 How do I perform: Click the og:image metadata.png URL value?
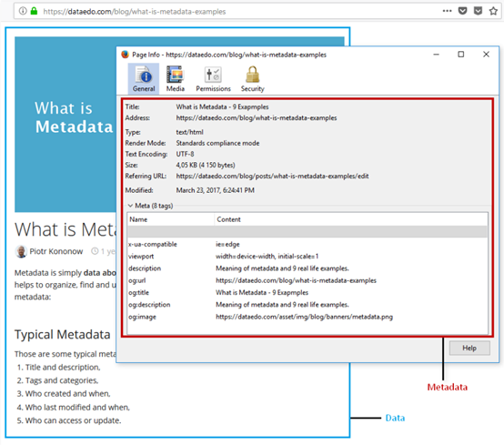(304, 317)
